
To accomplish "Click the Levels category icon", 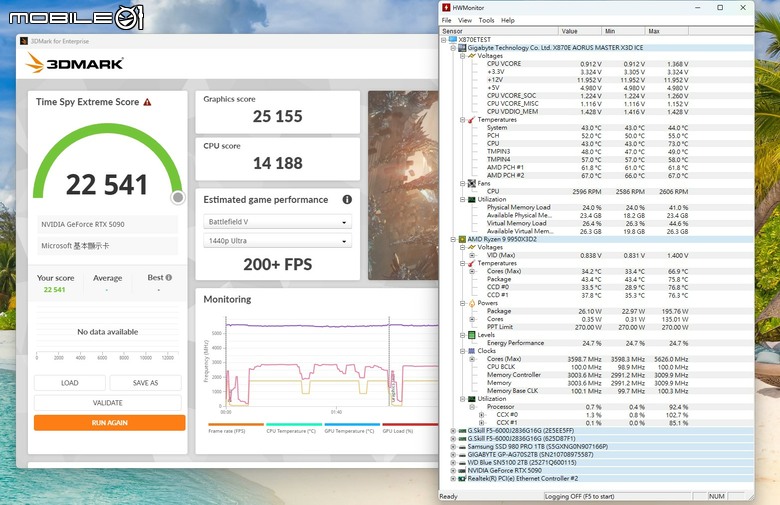I will tap(472, 335).
